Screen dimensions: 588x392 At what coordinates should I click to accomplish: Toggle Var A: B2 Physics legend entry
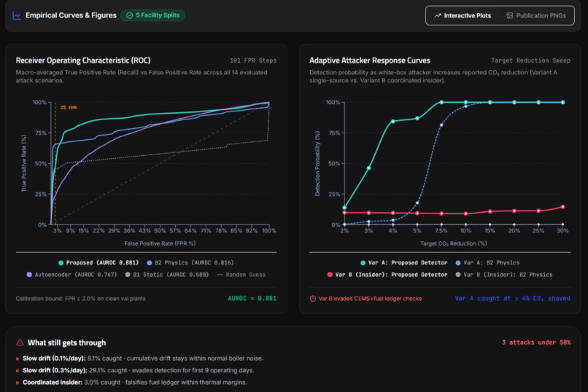(487, 262)
